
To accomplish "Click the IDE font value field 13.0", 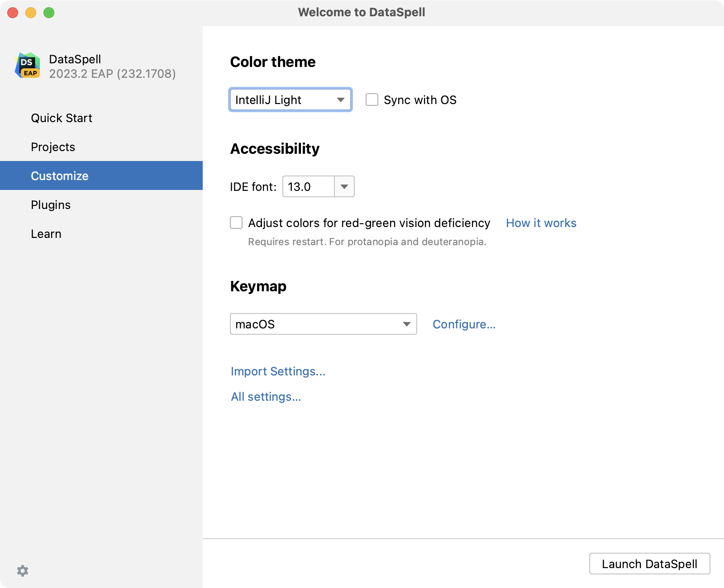I will point(309,186).
